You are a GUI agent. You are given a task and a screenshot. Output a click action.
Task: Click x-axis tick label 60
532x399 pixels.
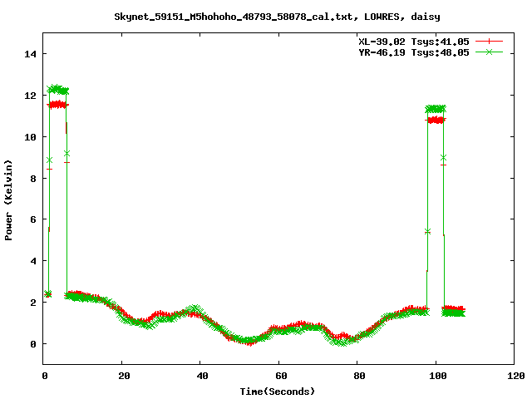click(x=281, y=376)
